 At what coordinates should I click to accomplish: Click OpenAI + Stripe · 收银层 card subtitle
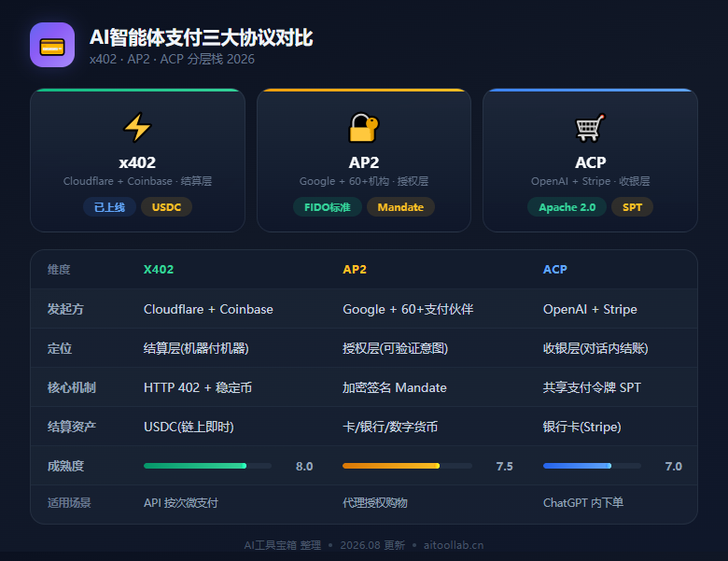coord(590,181)
